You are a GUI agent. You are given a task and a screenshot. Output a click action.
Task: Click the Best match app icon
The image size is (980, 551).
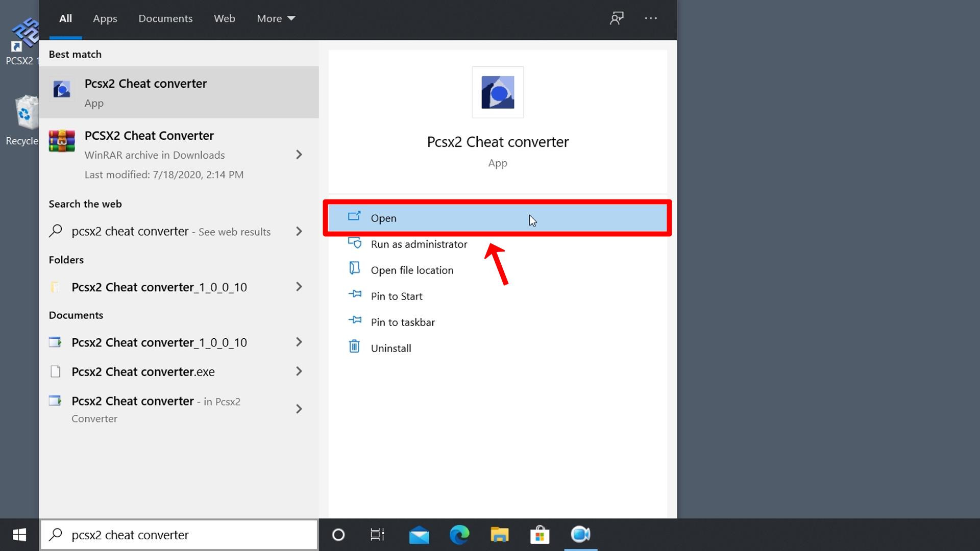click(62, 89)
